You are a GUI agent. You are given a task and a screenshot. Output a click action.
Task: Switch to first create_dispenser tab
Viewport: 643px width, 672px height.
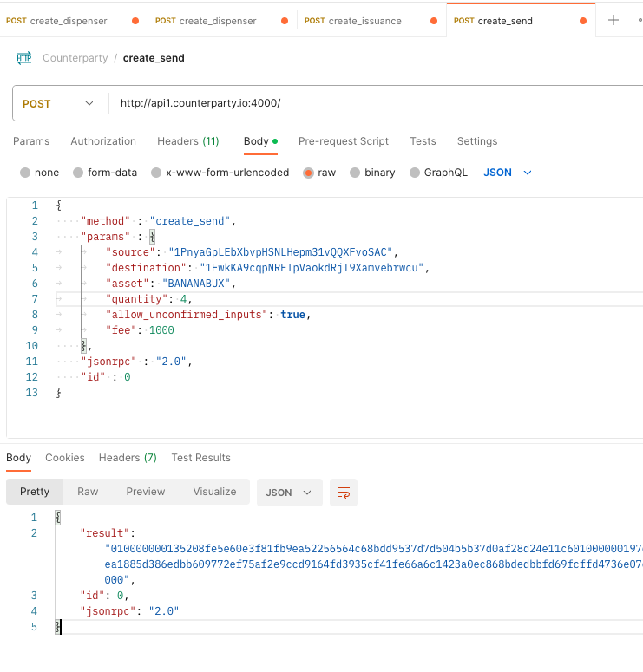73,21
